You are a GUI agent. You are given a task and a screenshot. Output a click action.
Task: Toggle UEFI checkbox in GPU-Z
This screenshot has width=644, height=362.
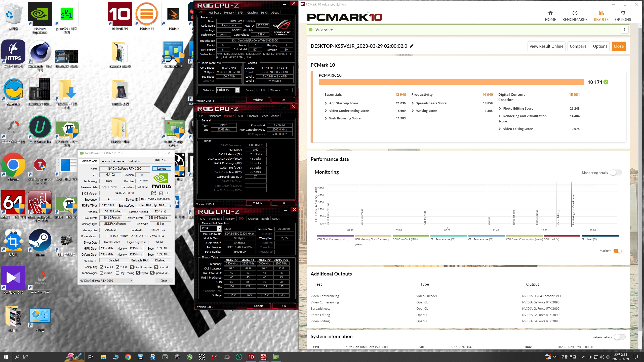coord(161,193)
